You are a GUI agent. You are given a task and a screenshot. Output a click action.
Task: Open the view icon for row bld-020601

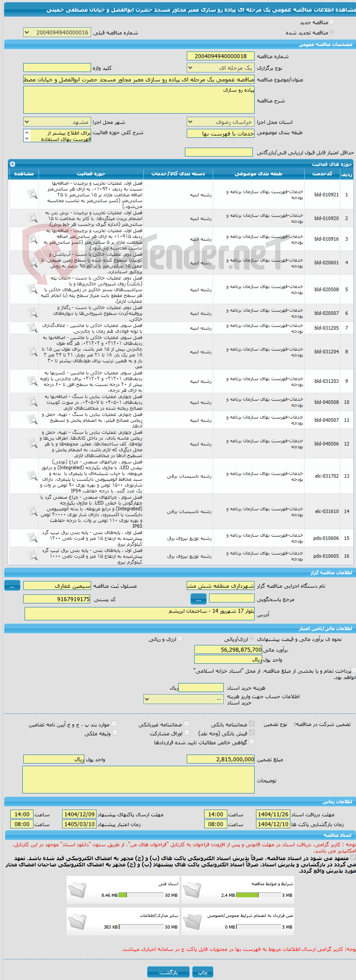32,263
